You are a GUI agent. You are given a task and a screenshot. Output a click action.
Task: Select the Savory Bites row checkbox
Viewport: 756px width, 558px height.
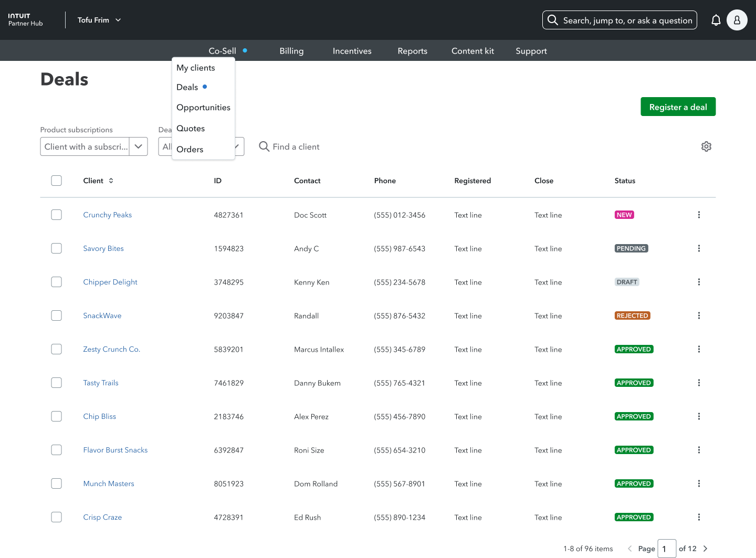point(57,248)
